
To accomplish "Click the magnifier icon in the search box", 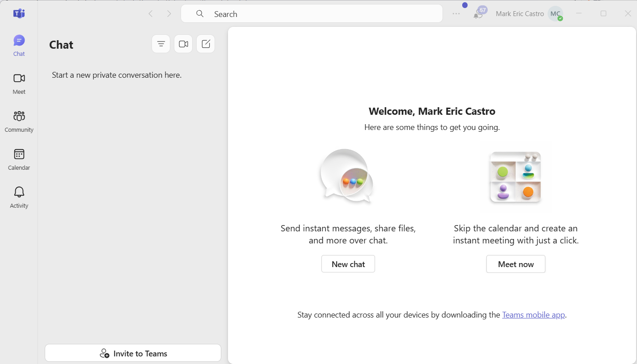I will click(x=200, y=14).
